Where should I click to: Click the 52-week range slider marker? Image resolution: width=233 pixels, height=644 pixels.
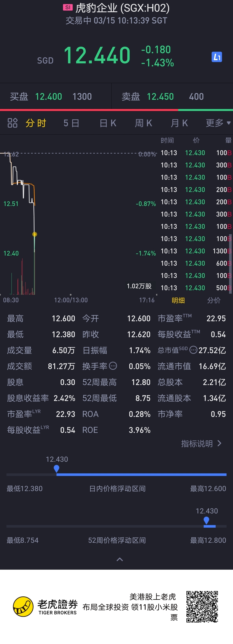click(x=206, y=520)
